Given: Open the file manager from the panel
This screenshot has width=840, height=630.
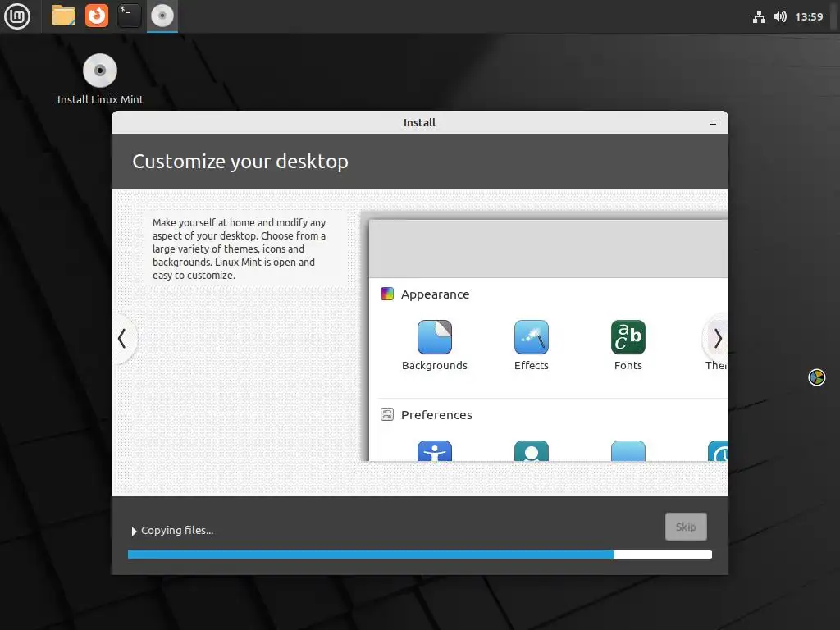Looking at the screenshot, I should [64, 16].
